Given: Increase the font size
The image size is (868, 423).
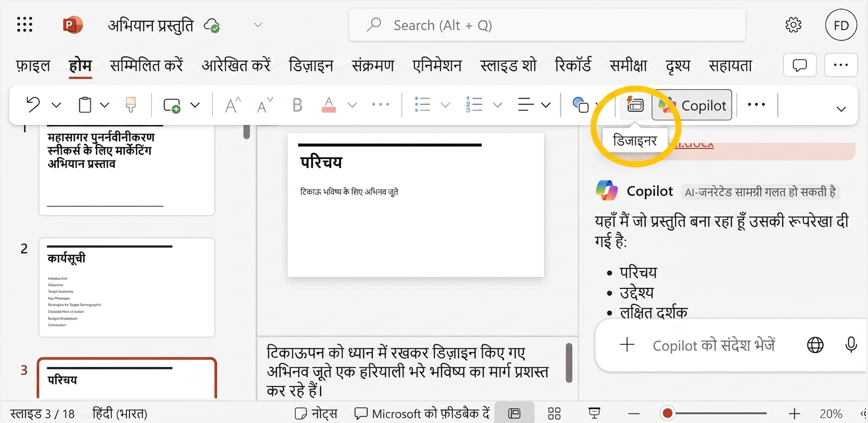Looking at the screenshot, I should (x=233, y=105).
